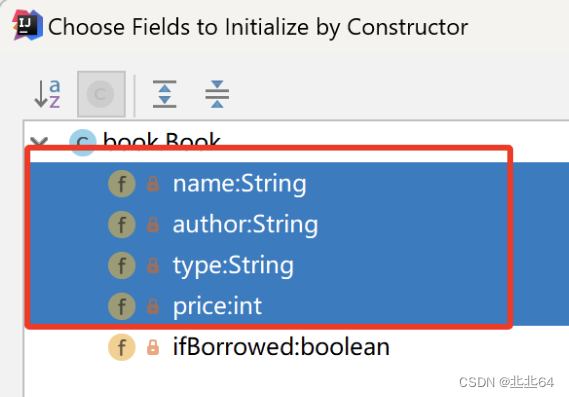Screen dimensions: 569x397
Task: Click the book.Book class icon
Action: click(x=83, y=142)
